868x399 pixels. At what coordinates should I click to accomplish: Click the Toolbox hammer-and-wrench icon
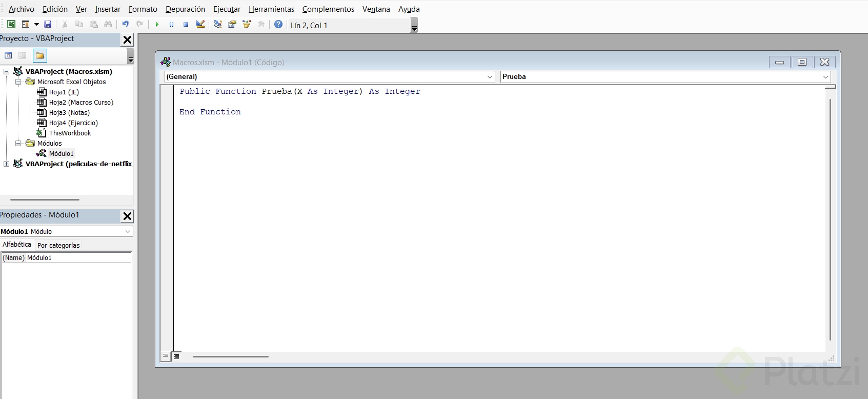click(261, 24)
